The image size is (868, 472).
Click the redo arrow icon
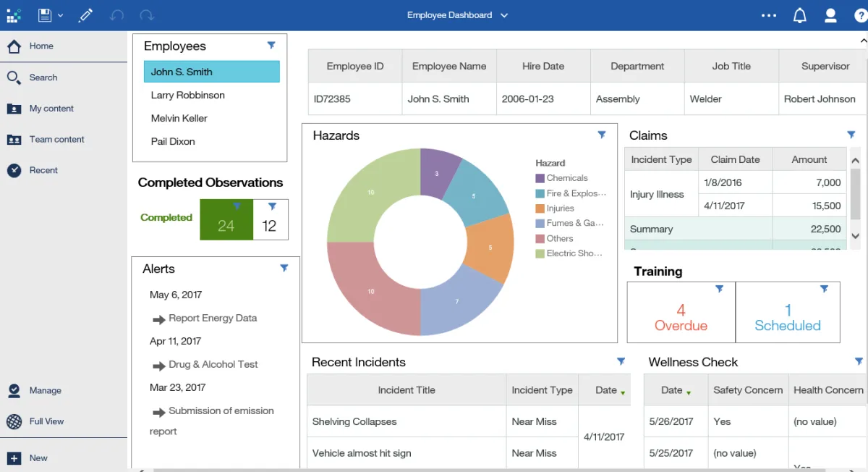(147, 15)
